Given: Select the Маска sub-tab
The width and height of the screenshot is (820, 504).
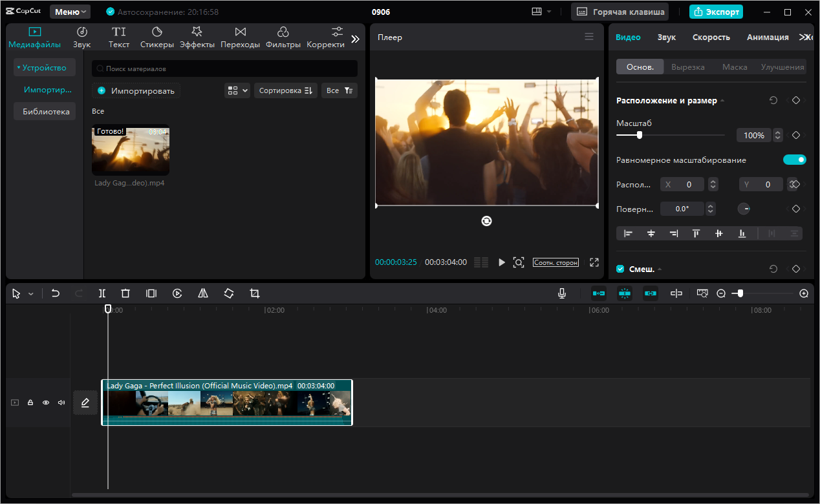Looking at the screenshot, I should 735,67.
